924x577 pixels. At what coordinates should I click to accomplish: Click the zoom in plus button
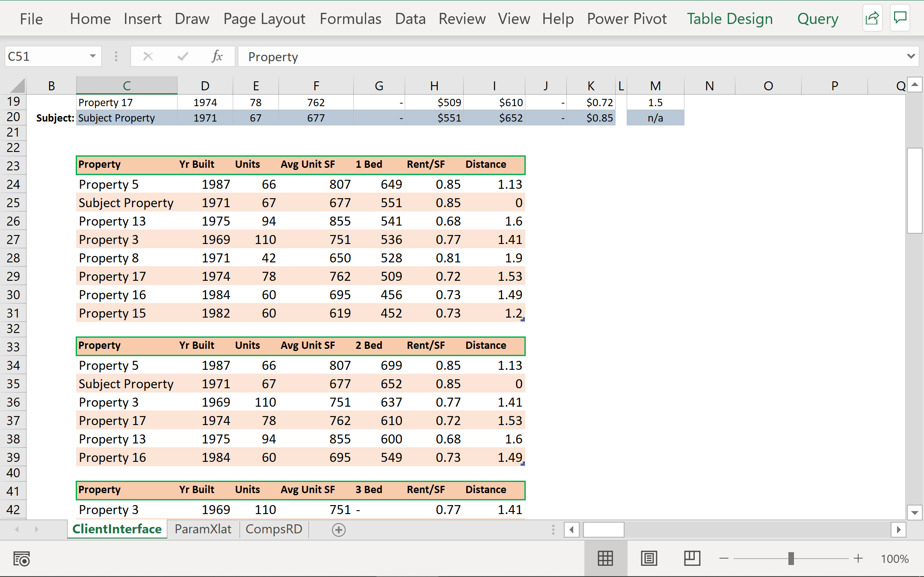tap(858, 559)
